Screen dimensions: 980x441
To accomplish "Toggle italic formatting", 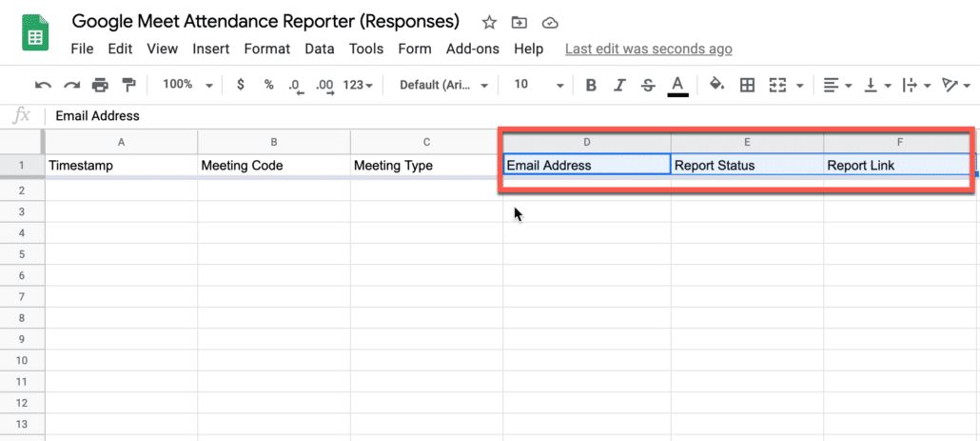I will (619, 86).
